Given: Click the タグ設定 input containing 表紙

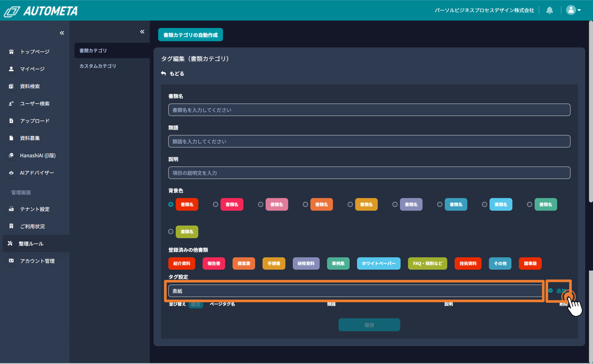Looking at the screenshot, I should 355,291.
